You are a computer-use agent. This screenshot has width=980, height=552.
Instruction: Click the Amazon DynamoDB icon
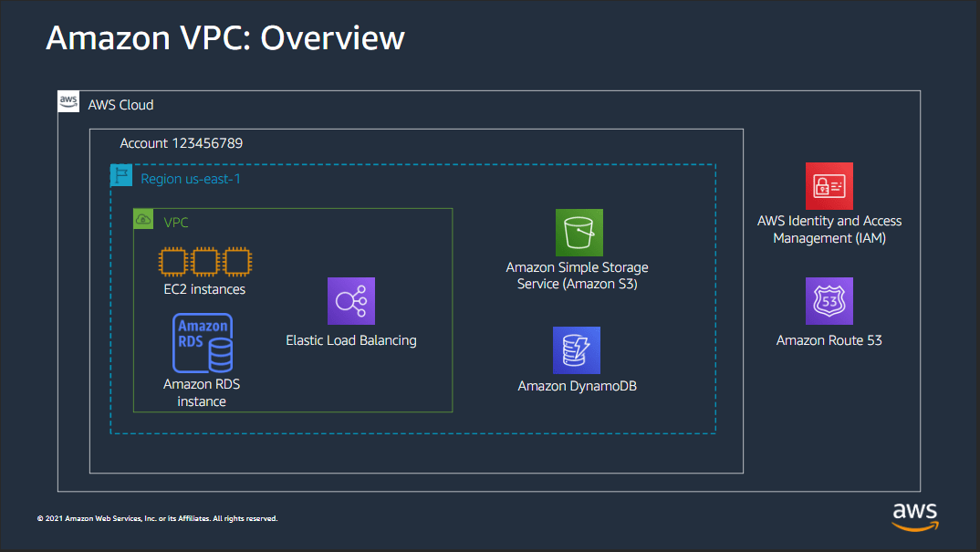point(577,349)
